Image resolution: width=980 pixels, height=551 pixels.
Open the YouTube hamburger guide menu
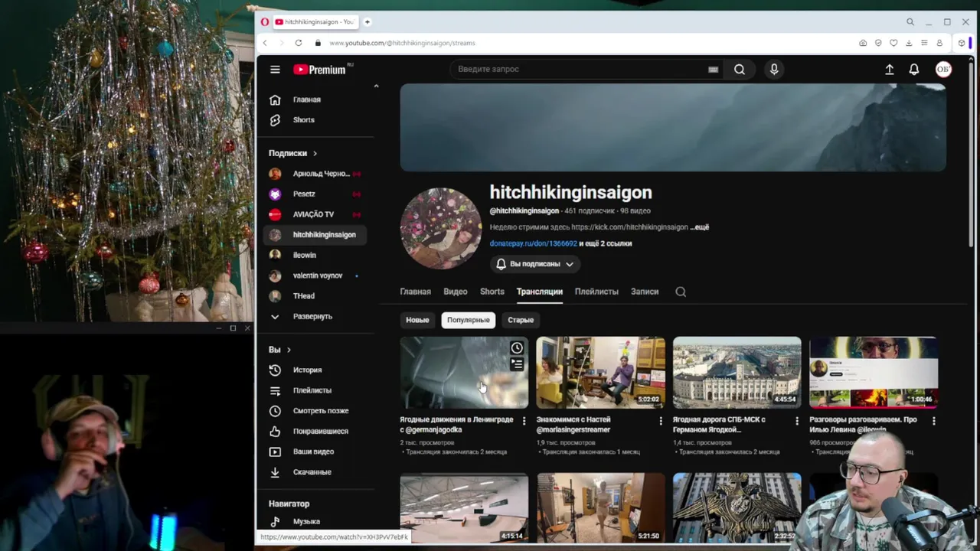(x=275, y=70)
